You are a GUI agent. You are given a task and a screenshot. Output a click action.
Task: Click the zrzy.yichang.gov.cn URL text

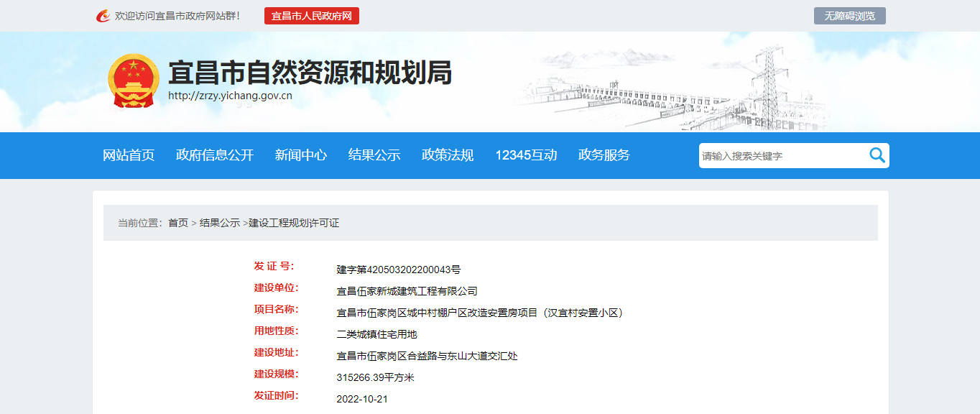[x=230, y=96]
